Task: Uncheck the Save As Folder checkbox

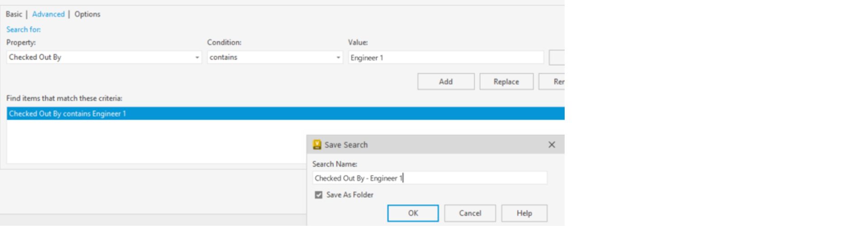Action: (x=319, y=195)
